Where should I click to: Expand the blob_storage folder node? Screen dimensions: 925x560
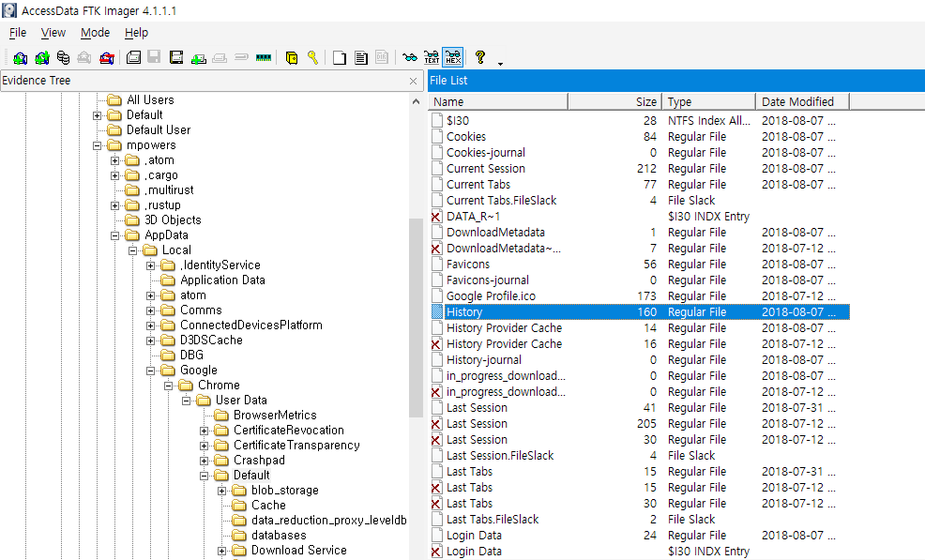point(221,491)
